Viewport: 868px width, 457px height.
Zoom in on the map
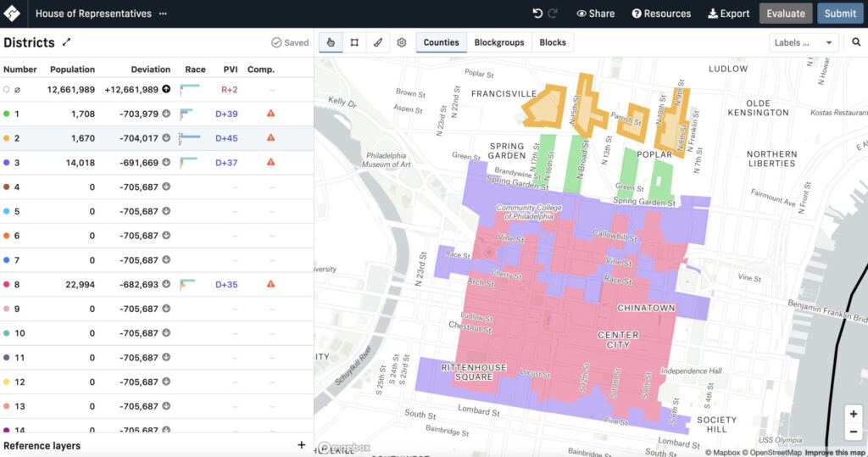853,414
